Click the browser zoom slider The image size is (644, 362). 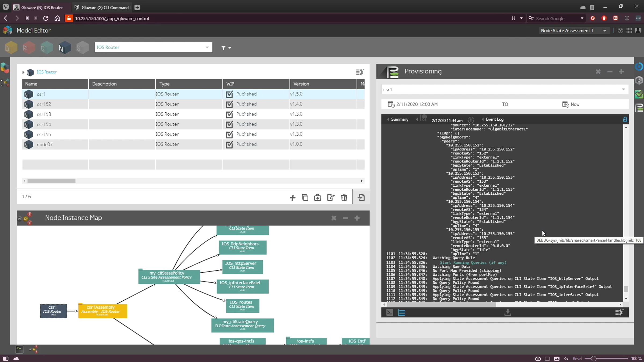594,359
